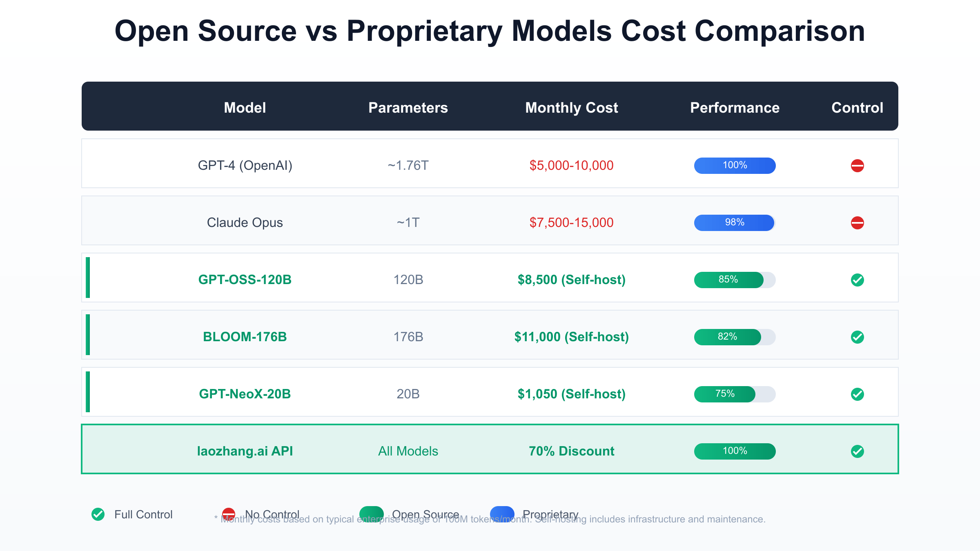Click Claude Opus 98% performance bar
This screenshot has height=551, width=980.
pos(735,223)
